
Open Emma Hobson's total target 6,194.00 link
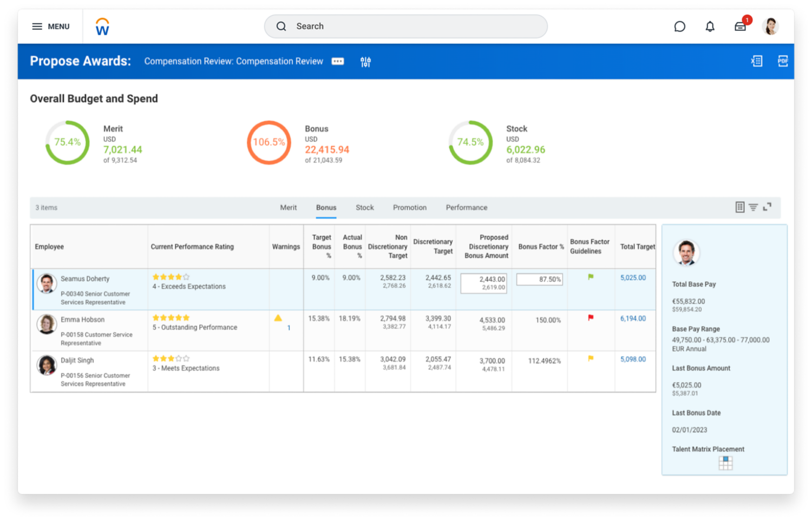633,319
